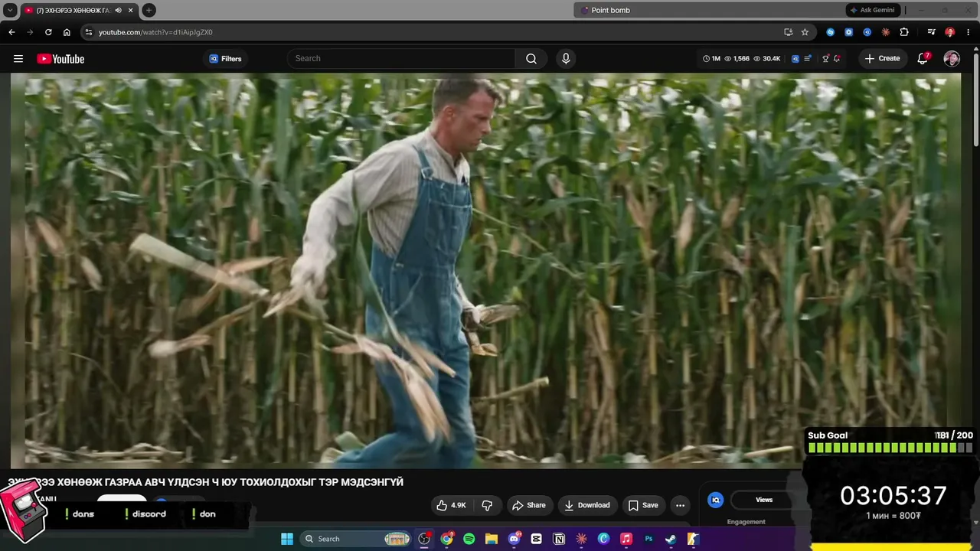
Task: Click the video player frame
Action: (x=485, y=269)
